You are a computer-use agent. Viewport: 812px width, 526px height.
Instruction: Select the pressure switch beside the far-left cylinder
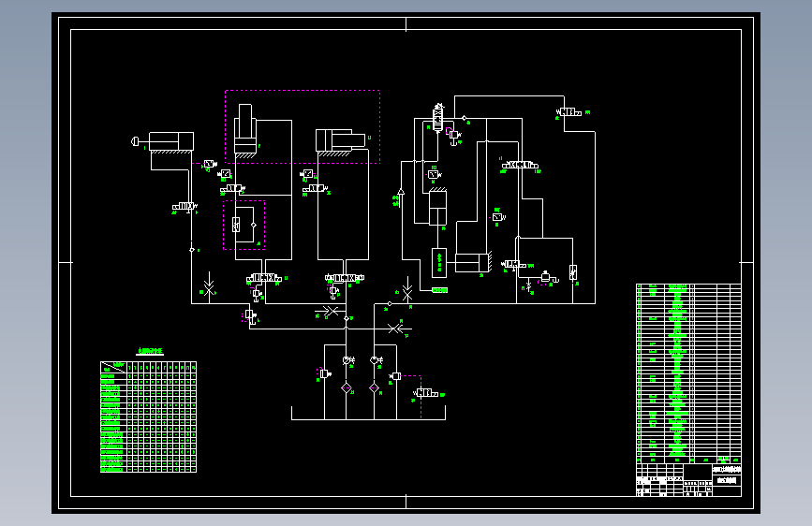point(210,164)
